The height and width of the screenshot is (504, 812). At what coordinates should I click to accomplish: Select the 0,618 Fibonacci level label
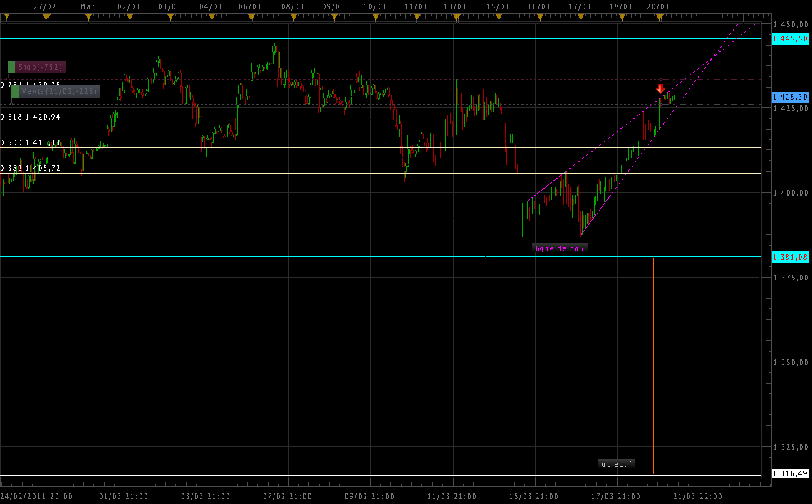coord(40,117)
